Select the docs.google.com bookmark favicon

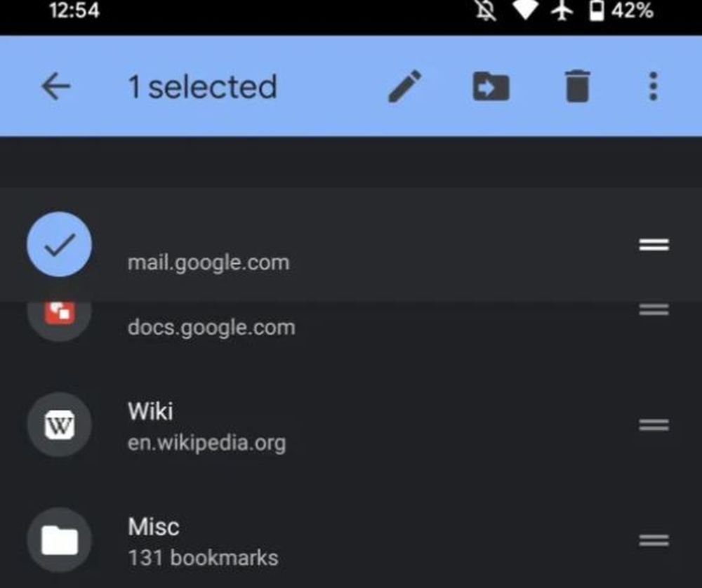click(x=59, y=313)
